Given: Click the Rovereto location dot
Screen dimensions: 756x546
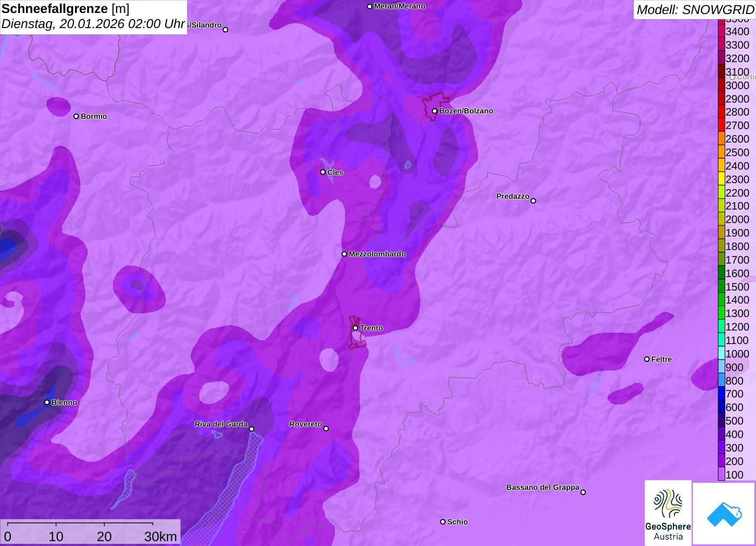Looking at the screenshot, I should pos(326,429).
